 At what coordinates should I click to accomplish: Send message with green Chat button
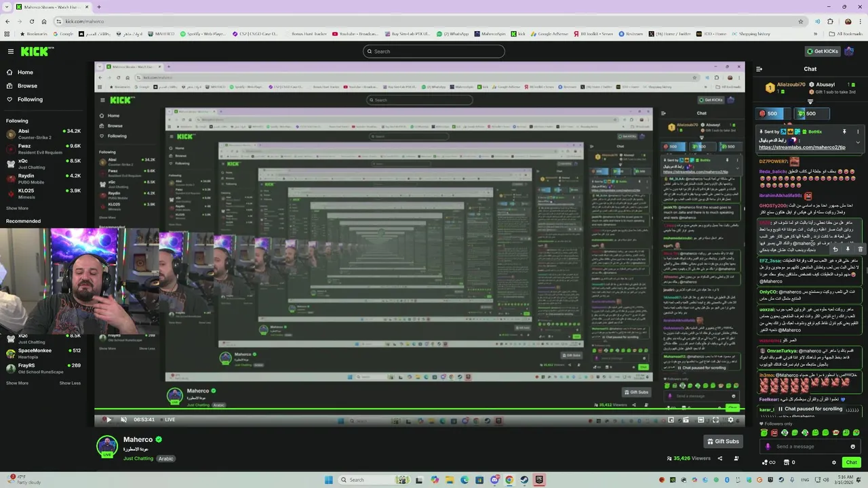[852, 462]
